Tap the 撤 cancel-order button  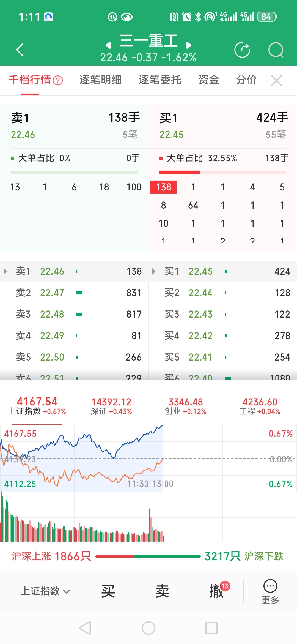pyautogui.click(x=216, y=591)
